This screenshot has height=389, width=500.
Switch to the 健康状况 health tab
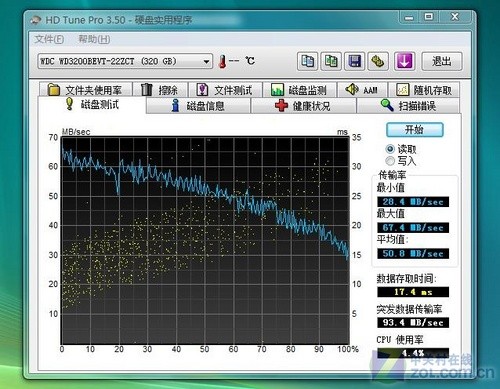[303, 106]
